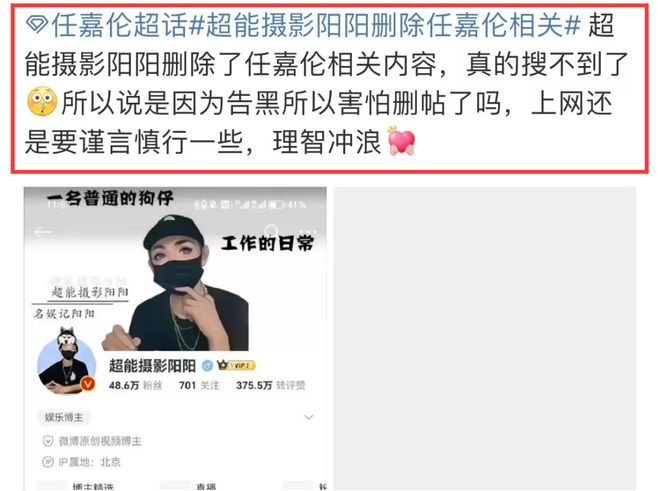The image size is (660, 491).
Task: Click the blue verification badge beside 超能摄影阳阳
Action: (208, 366)
